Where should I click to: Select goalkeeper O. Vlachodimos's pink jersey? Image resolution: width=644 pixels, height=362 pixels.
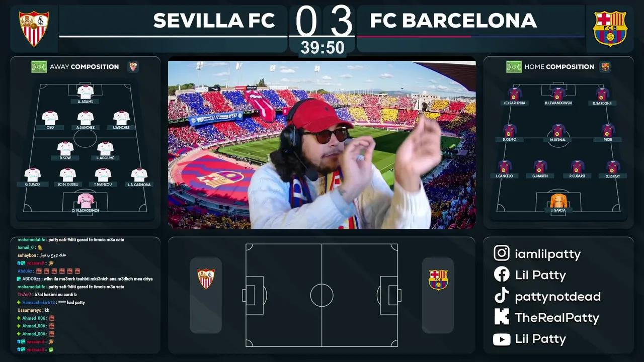(x=86, y=200)
